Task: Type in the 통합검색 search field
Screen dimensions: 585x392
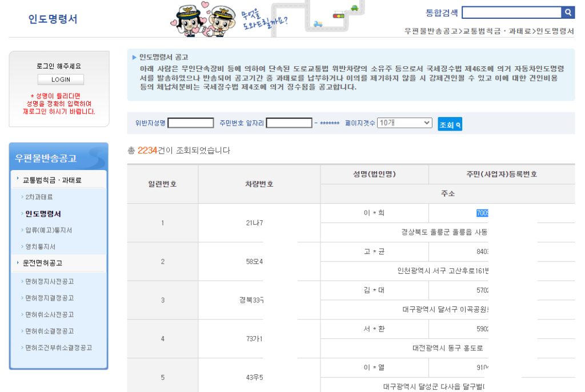Action: point(511,13)
